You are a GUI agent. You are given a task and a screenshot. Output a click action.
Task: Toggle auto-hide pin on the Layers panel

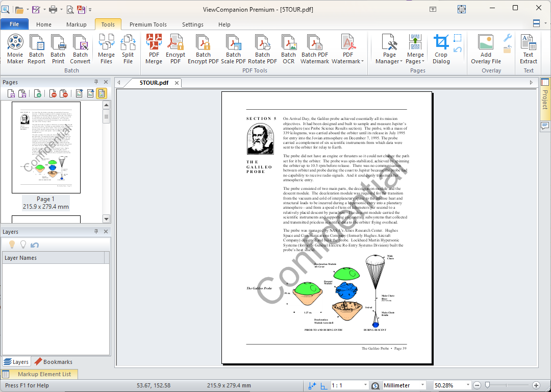coord(96,231)
